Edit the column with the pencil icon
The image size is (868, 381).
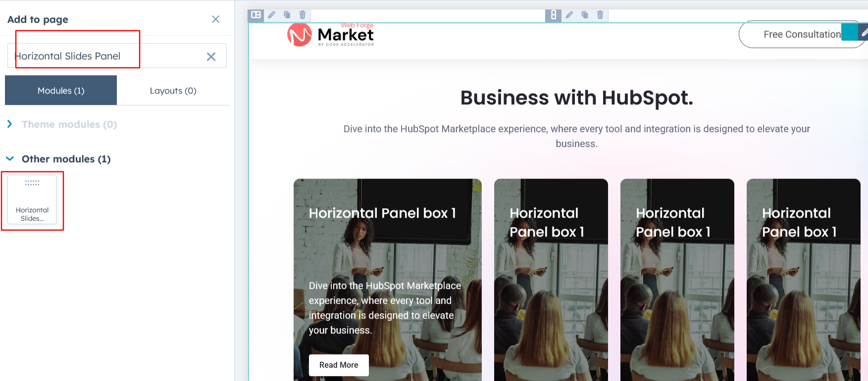(x=569, y=15)
